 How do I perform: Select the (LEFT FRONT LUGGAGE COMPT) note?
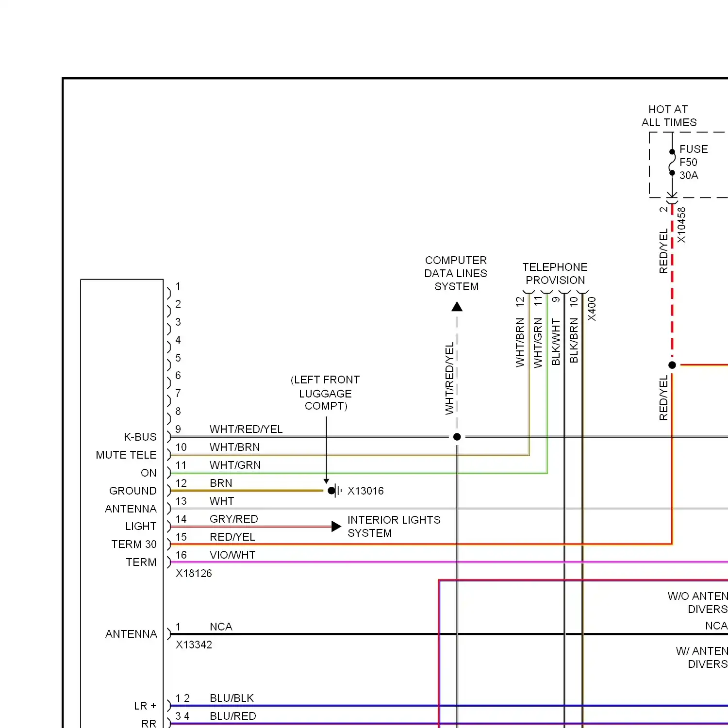click(x=326, y=393)
